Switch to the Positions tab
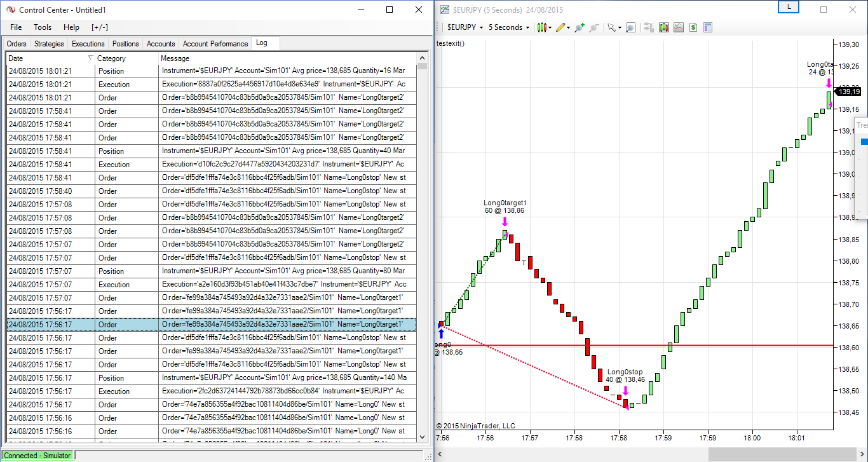Screen dimensions: 868x462 point(125,44)
